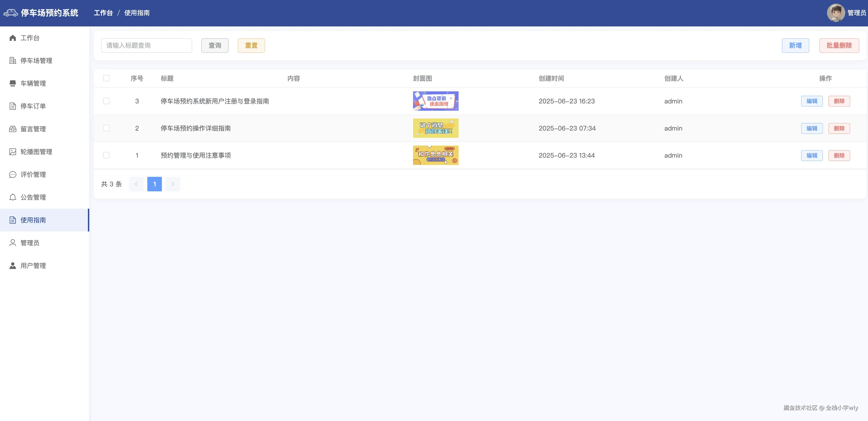Check the row for 停车场预约操作详细指南
The height and width of the screenshot is (421, 868).
pyautogui.click(x=106, y=128)
